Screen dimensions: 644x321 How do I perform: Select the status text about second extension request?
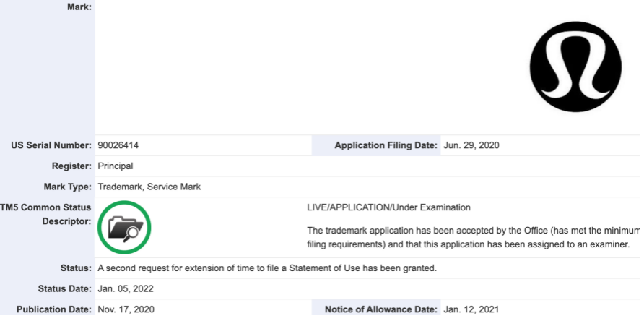(267, 268)
